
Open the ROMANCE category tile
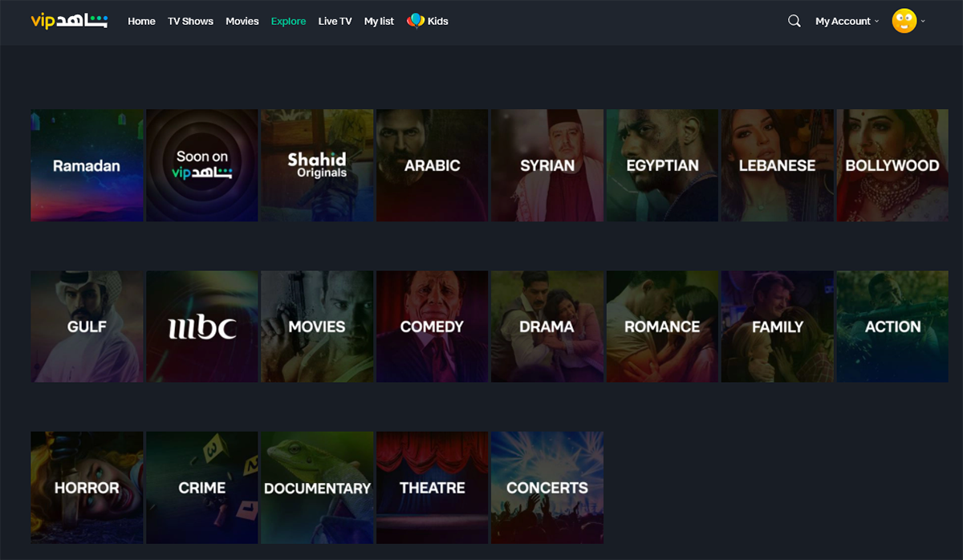coord(662,327)
